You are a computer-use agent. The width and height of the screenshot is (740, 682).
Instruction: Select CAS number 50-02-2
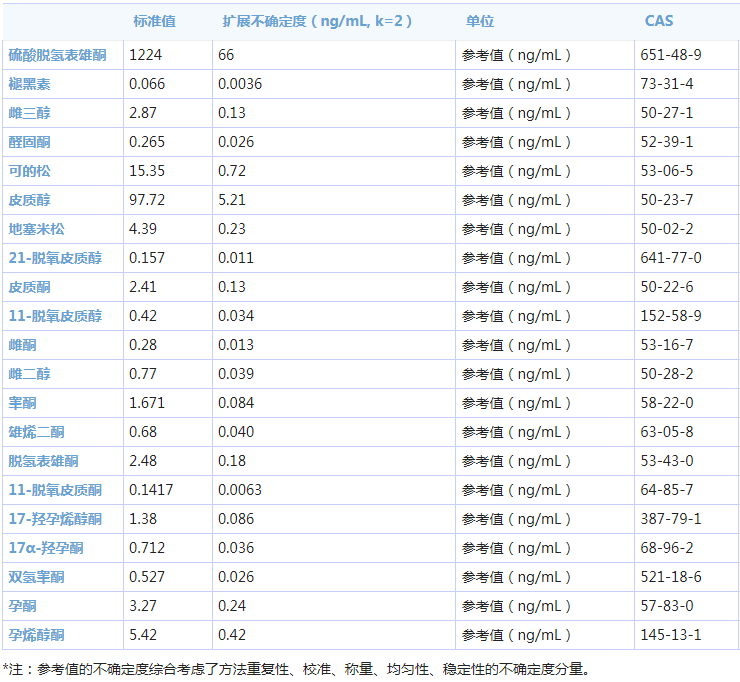pyautogui.click(x=666, y=229)
